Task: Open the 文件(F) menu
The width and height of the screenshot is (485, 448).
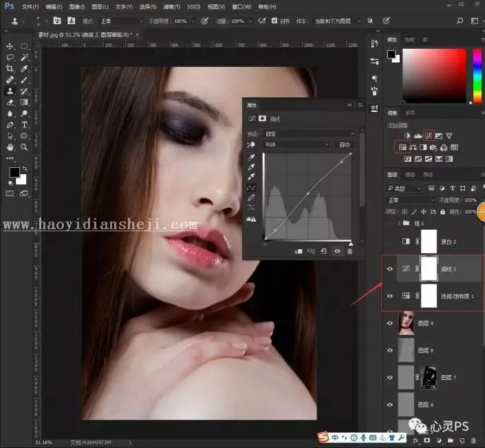Action: click(x=30, y=6)
